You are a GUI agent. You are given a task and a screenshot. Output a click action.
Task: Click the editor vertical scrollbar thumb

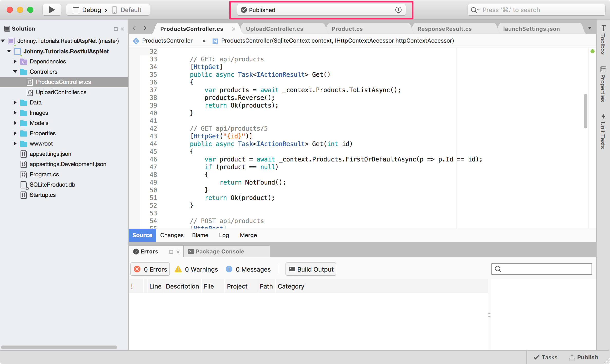click(x=586, y=111)
